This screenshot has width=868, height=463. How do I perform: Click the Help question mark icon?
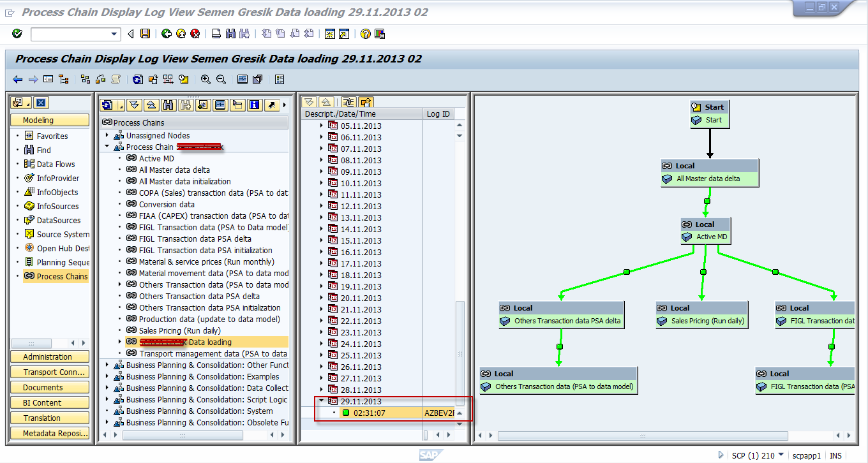pos(366,33)
